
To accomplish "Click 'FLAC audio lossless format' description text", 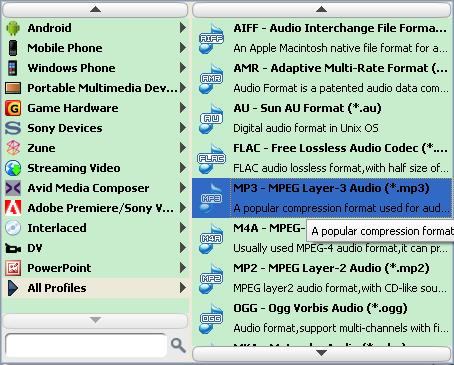I will click(341, 168).
